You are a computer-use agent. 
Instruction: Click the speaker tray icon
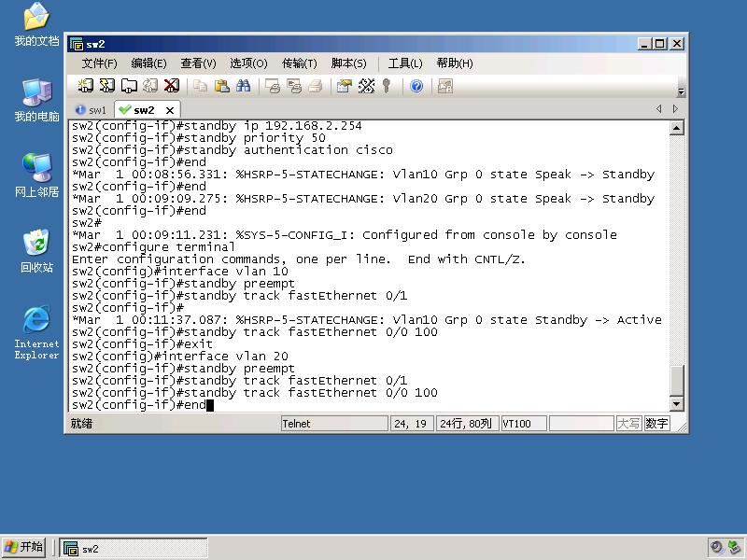click(716, 548)
